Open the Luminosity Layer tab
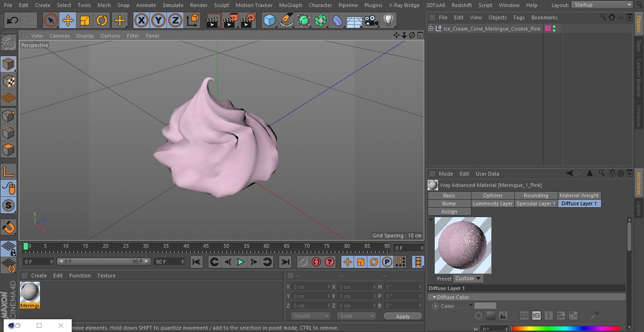Screen dimensions: 644x332 click(493, 203)
